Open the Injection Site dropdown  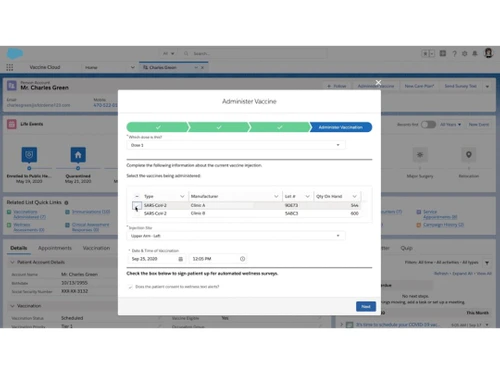[x=236, y=236]
